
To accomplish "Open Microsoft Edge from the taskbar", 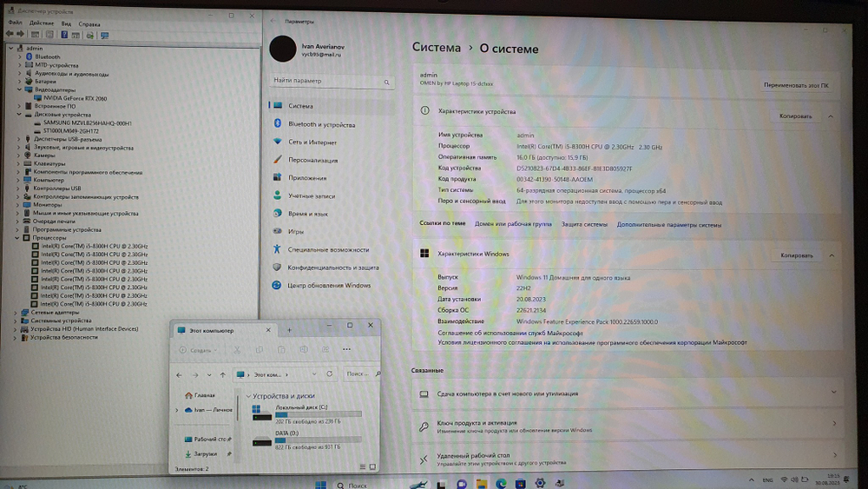I will click(501, 484).
